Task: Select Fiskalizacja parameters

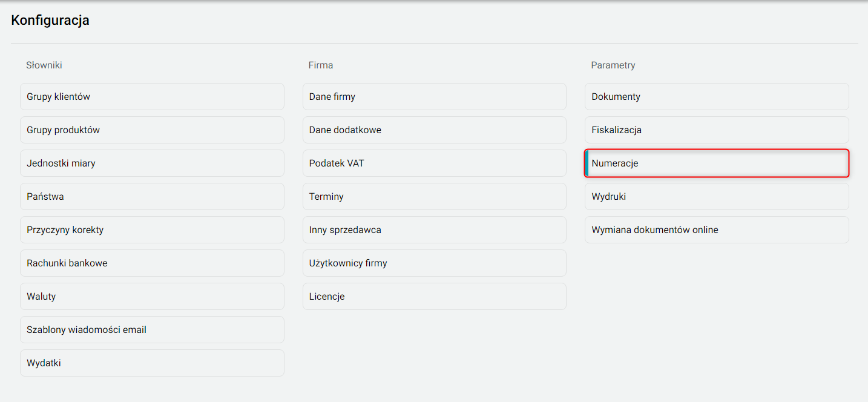Action: 717,130
